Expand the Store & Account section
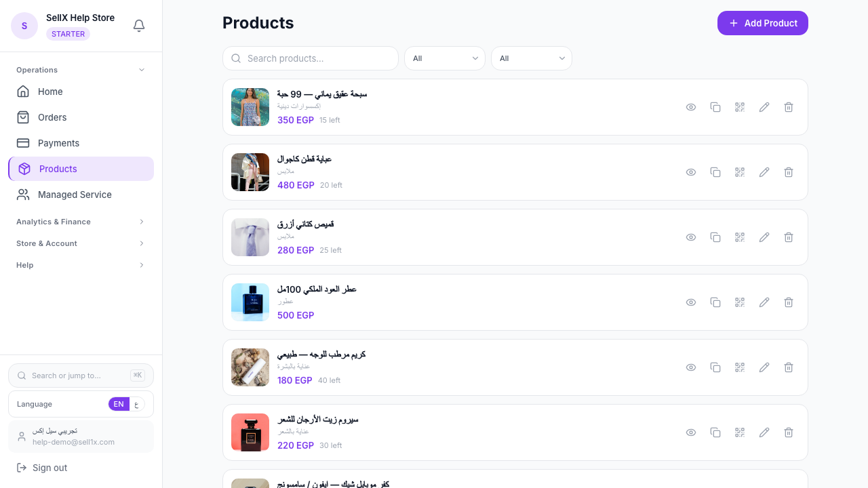Image resolution: width=868 pixels, height=488 pixels. pyautogui.click(x=81, y=243)
